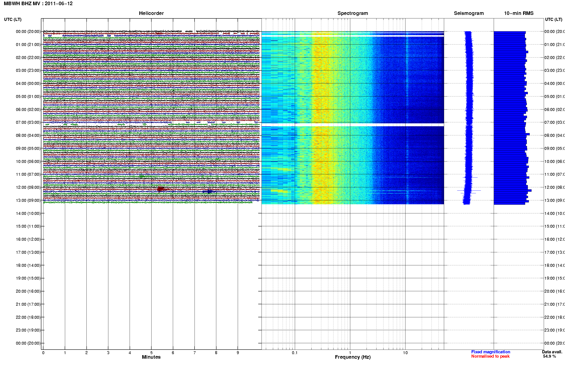Click the left 02:00 (22:00) time label
Viewport: 588px width, 368px height.
[28, 58]
